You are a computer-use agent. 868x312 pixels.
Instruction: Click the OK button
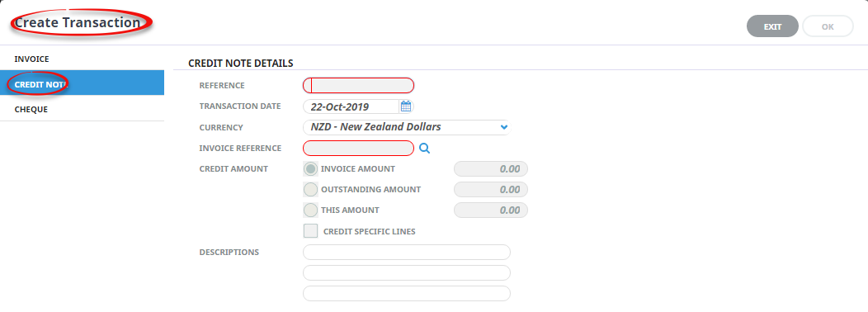[828, 26]
